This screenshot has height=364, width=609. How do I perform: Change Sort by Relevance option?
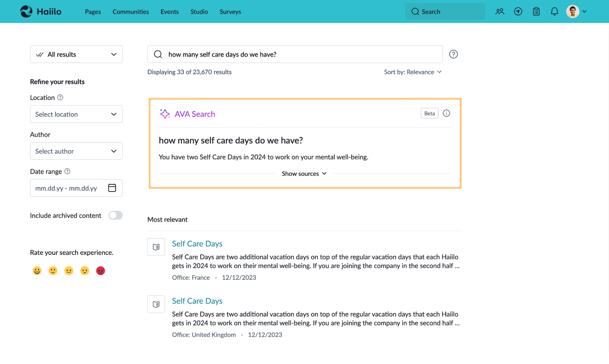click(x=413, y=72)
